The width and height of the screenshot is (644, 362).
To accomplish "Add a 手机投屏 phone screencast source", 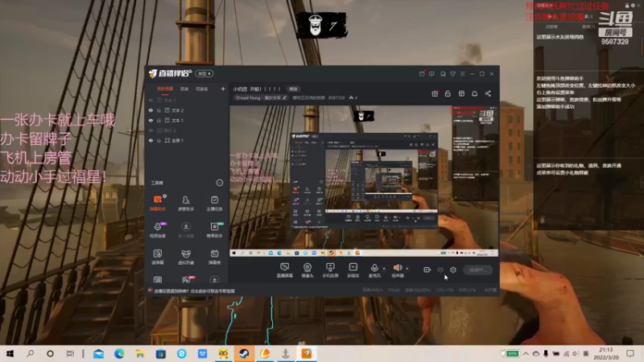I will pyautogui.click(x=330, y=270).
